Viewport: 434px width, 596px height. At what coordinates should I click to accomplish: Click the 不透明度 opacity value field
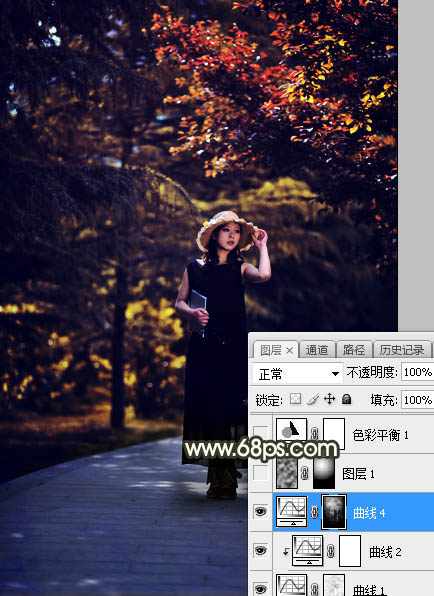[x=417, y=372]
